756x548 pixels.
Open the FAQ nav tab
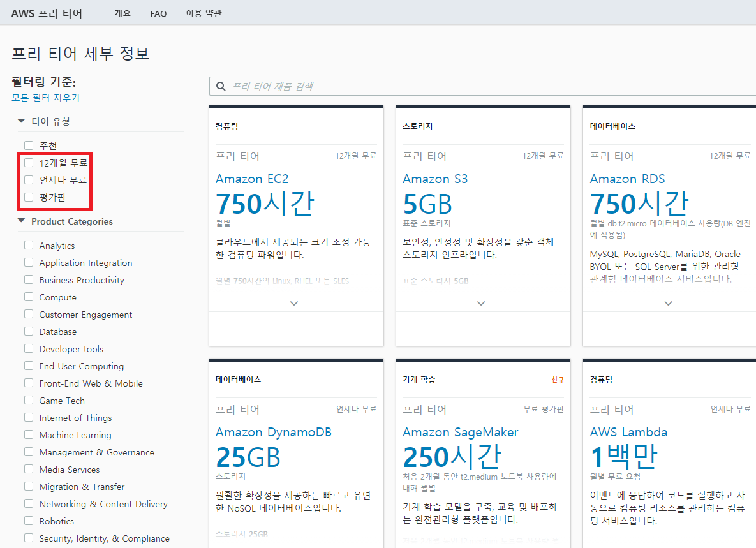tap(159, 13)
